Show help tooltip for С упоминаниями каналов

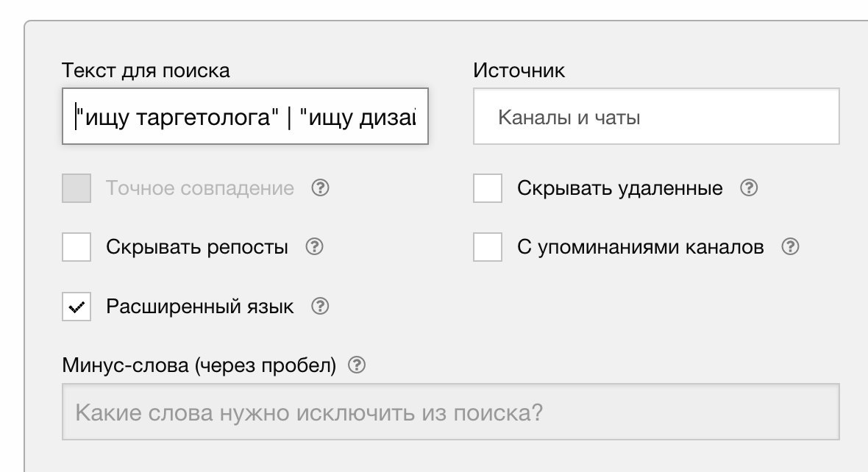(790, 246)
